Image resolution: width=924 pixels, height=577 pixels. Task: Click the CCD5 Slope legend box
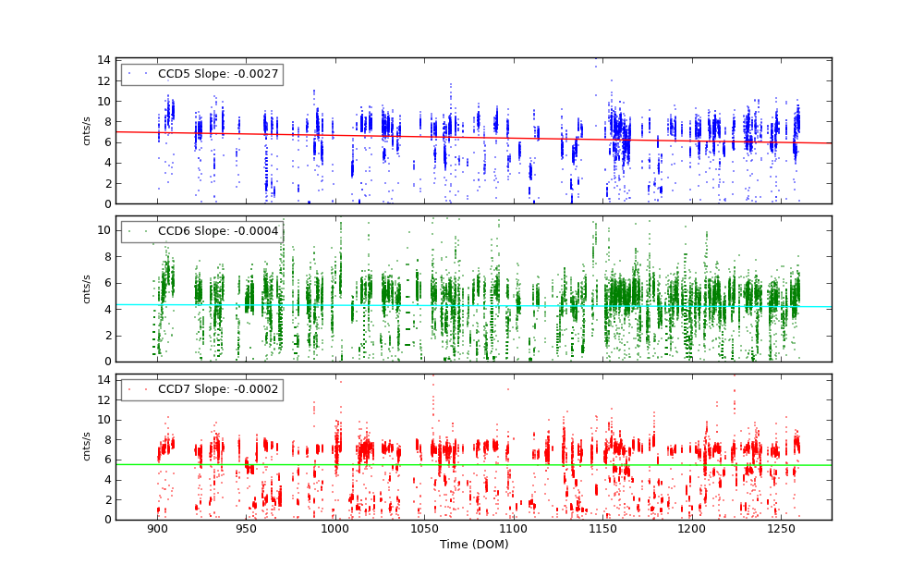tap(201, 74)
